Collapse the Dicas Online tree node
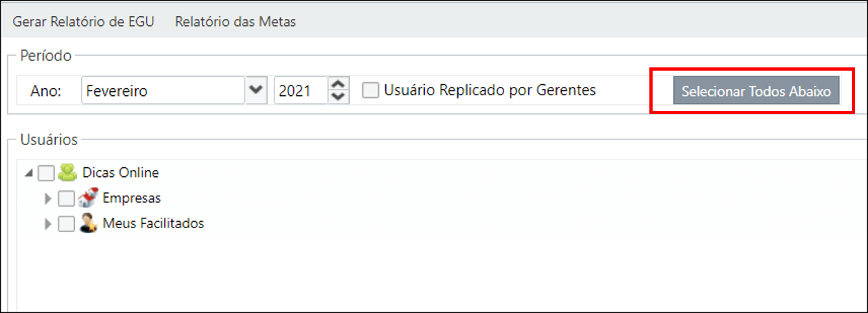 29,174
